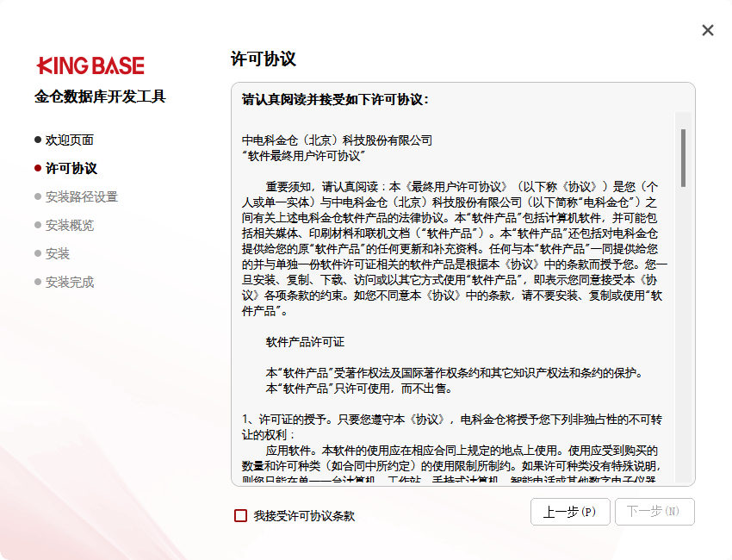
Task: Close the KingBase installer window
Action: click(x=708, y=30)
